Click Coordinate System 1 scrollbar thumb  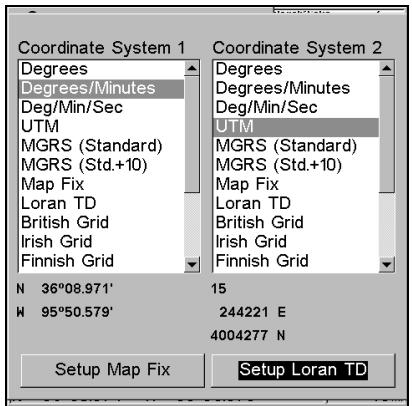tap(192, 134)
